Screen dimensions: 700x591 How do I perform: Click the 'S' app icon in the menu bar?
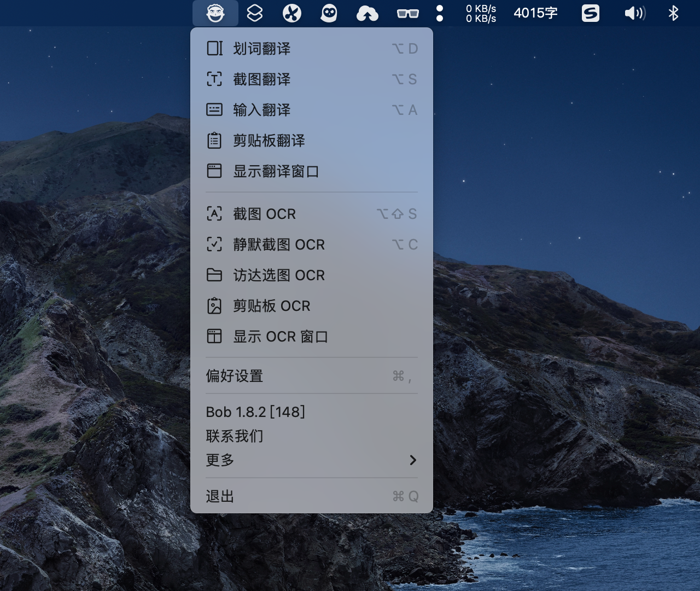coord(591,13)
